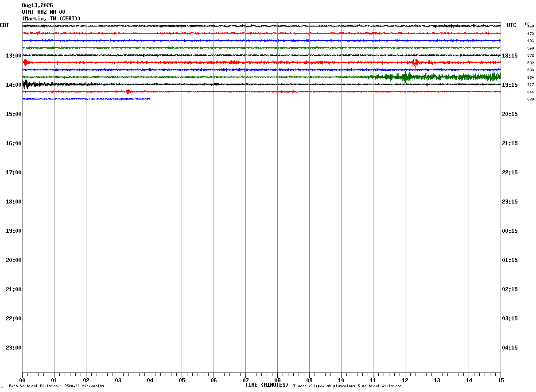Click the 13:00 CDT time label
The width and height of the screenshot is (536, 392).
pos(13,56)
